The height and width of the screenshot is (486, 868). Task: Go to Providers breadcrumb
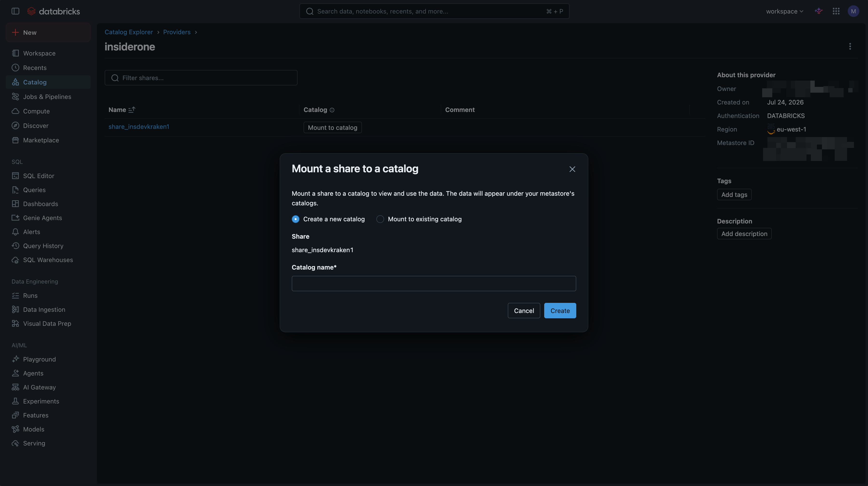tap(177, 32)
